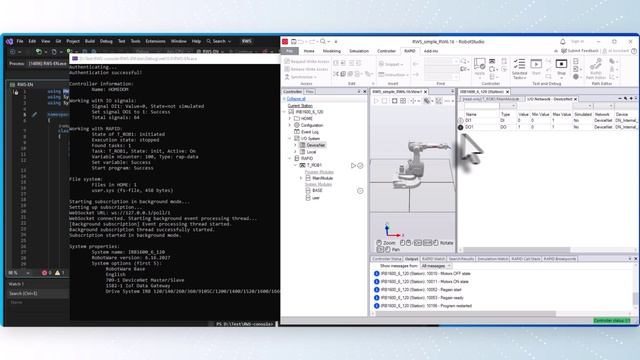Open the Debug menu in Visual Studio
This screenshot has width=640, height=360.
click(106, 41)
